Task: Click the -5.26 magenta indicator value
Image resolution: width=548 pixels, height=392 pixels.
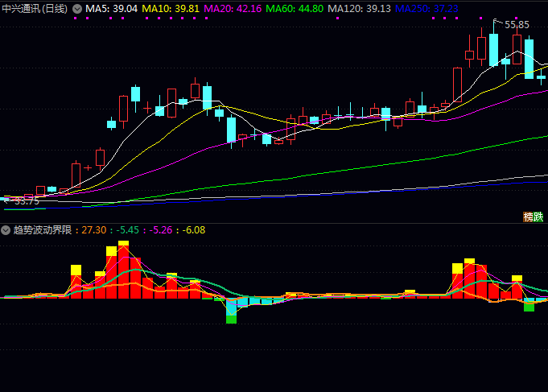Action: point(161,230)
